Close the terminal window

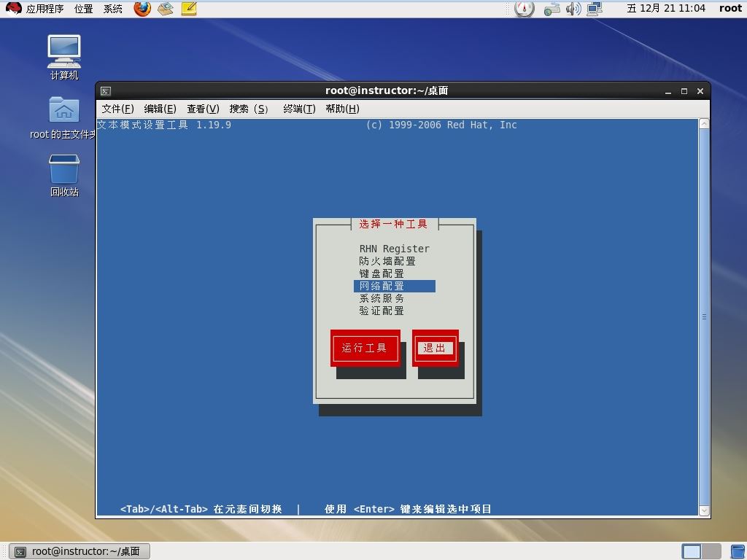coord(700,91)
